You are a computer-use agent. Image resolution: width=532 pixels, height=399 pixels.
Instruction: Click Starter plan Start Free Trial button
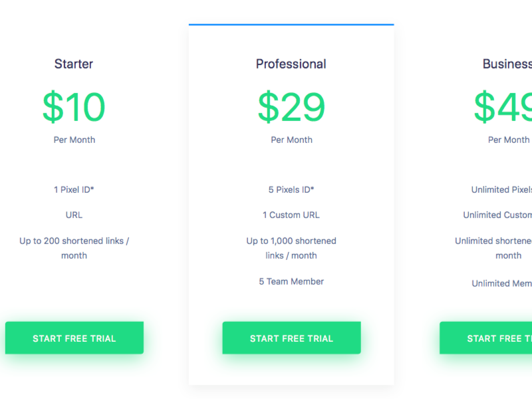click(x=74, y=338)
